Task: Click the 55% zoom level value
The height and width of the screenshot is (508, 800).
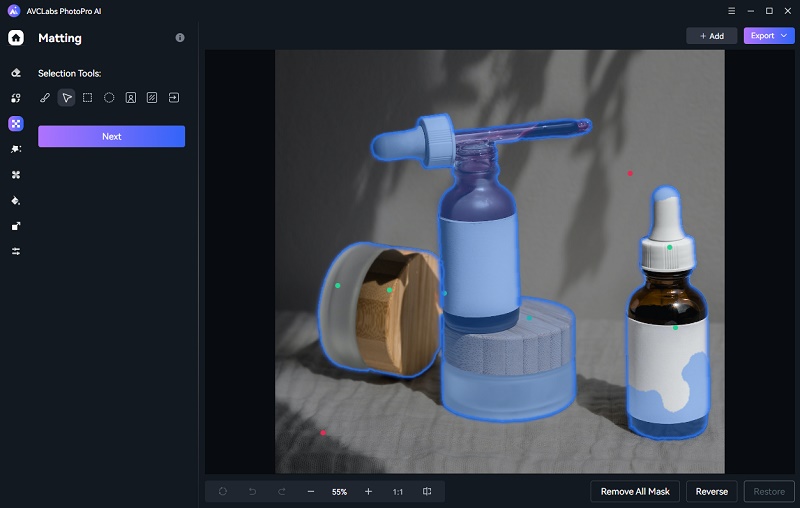Action: pos(339,492)
